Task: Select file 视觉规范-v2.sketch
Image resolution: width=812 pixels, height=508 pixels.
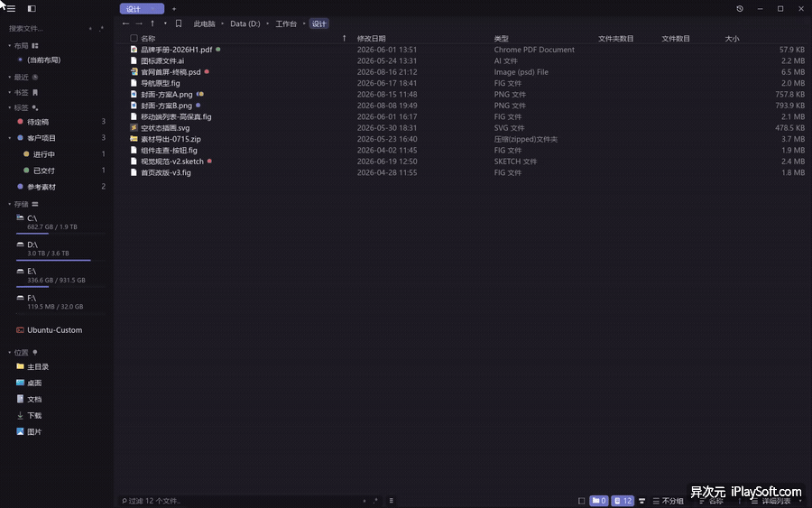Action: 172,162
